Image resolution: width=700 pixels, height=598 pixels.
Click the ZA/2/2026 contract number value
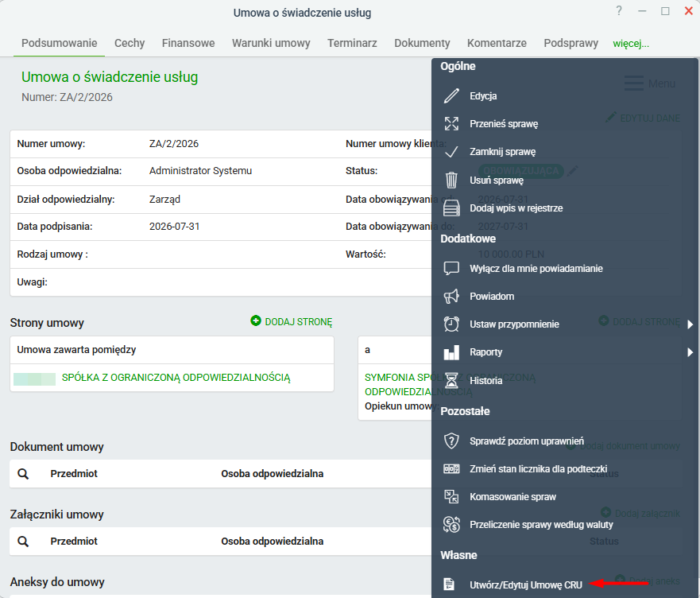(174, 144)
